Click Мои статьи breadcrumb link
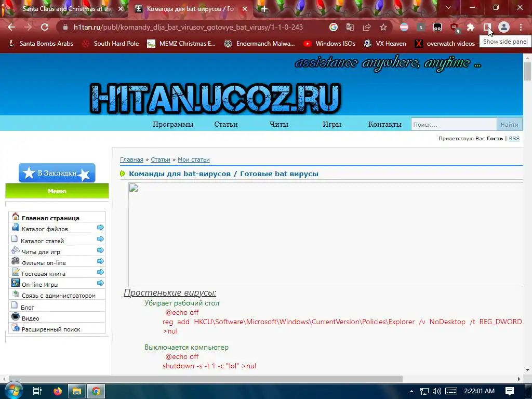Image resolution: width=532 pixels, height=399 pixels. click(194, 159)
